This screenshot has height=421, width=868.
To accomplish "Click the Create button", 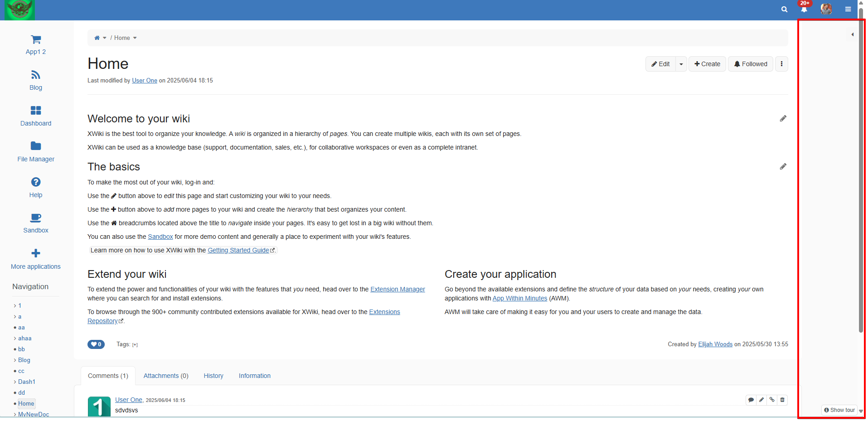I will [x=707, y=64].
